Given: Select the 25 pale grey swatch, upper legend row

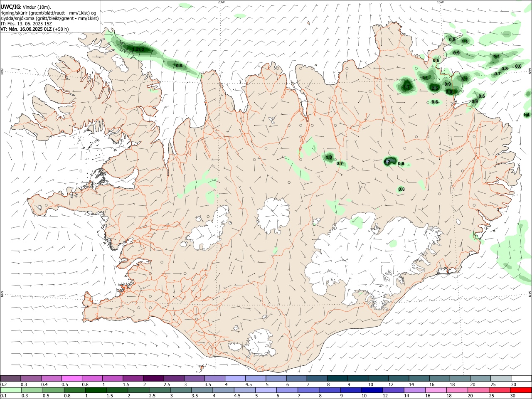Looking at the screenshot, I should click(x=500, y=378).
